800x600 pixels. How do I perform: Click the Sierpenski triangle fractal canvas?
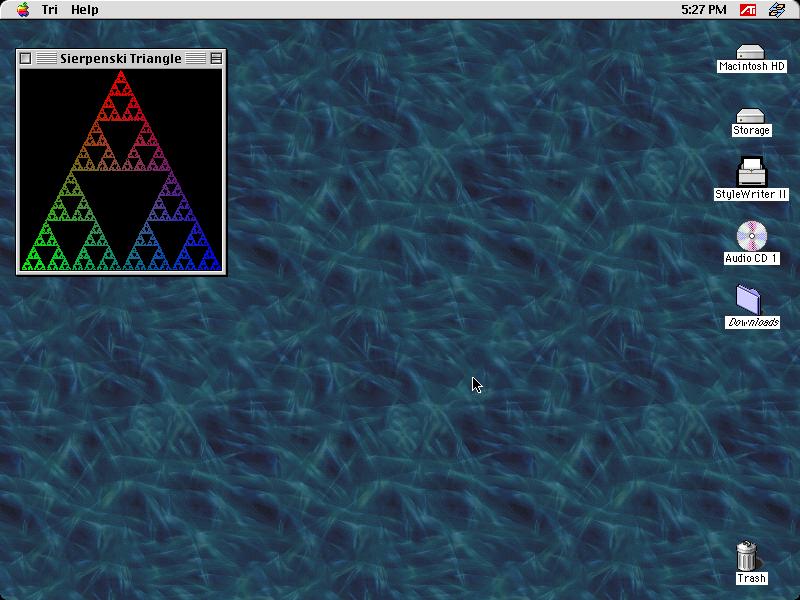pyautogui.click(x=121, y=170)
